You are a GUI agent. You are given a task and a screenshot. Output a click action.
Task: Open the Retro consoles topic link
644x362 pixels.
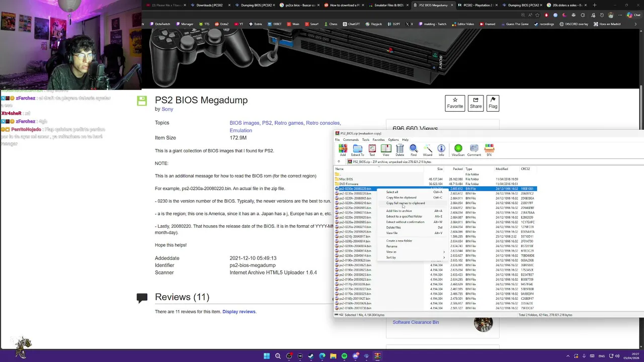(323, 123)
